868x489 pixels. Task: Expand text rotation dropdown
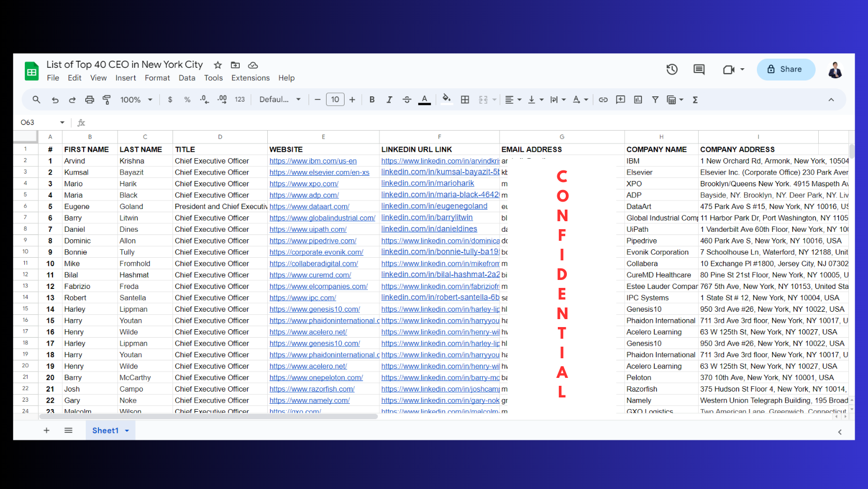586,99
